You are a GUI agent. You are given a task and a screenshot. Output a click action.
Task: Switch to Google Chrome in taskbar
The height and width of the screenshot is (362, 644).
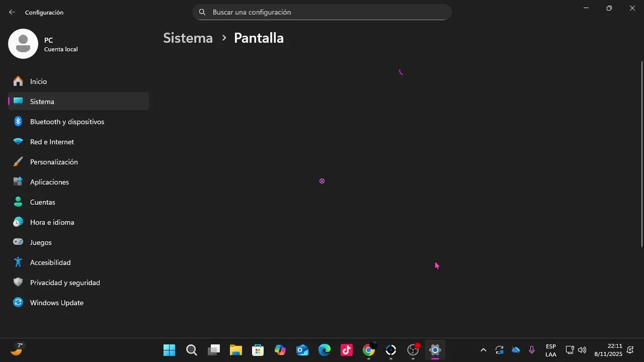pyautogui.click(x=369, y=350)
